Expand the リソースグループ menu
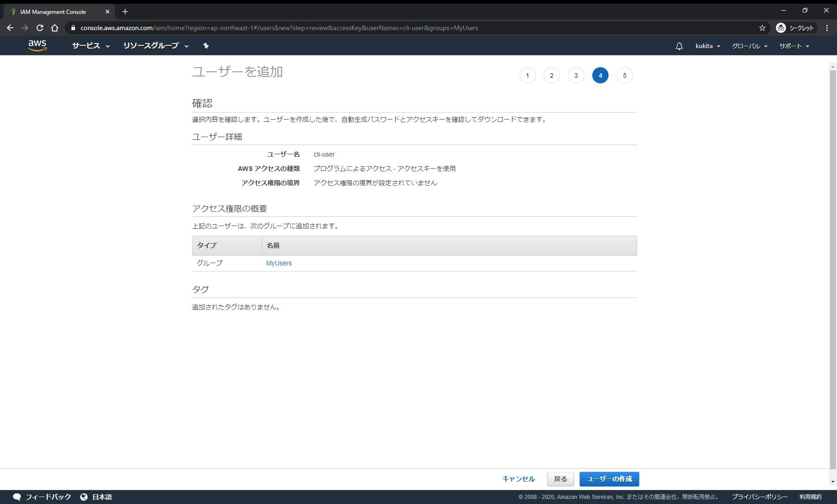The width and height of the screenshot is (837, 504). pyautogui.click(x=156, y=46)
